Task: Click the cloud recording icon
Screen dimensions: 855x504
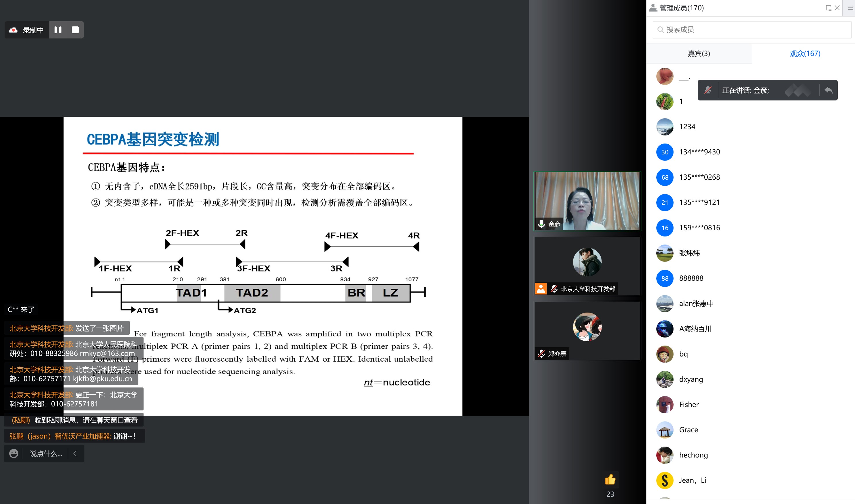Action: (x=13, y=30)
